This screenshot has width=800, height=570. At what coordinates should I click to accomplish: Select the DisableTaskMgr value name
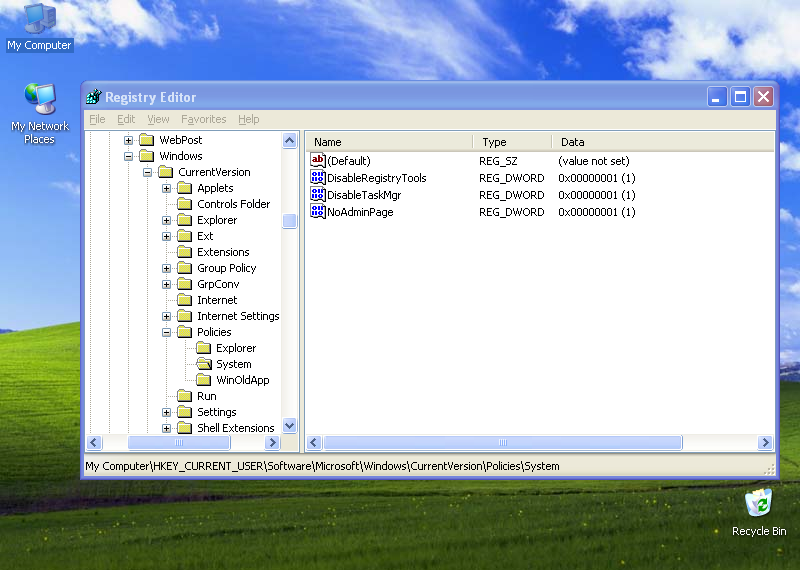click(x=364, y=195)
